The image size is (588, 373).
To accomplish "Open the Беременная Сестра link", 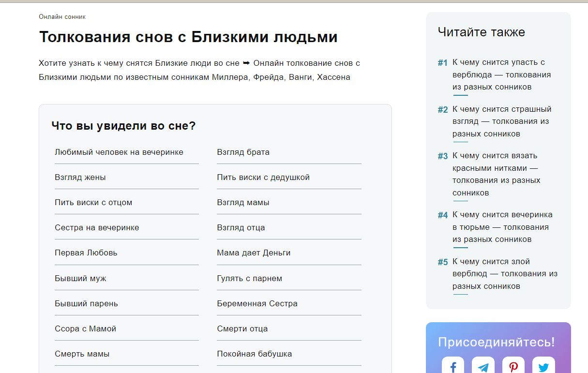I will (x=257, y=303).
